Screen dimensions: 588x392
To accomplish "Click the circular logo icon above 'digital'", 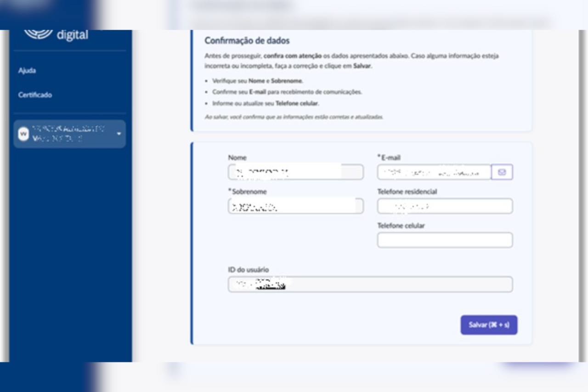I will (x=38, y=32).
